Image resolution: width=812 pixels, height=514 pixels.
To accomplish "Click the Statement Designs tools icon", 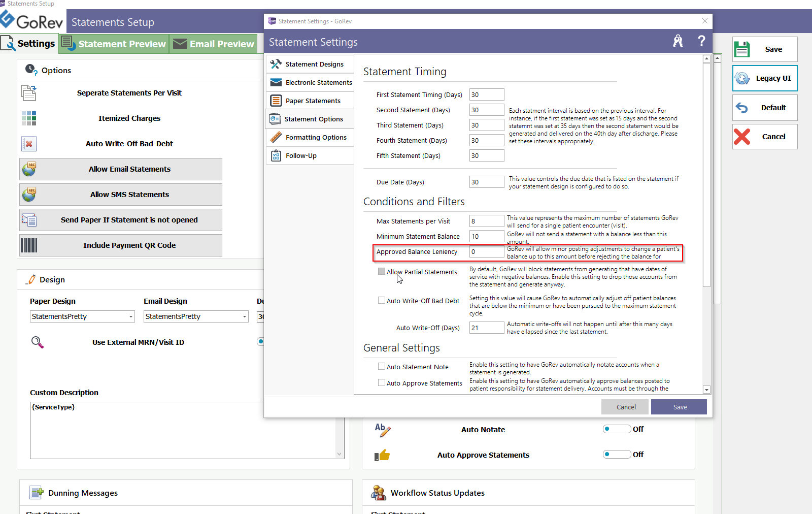I will [x=276, y=64].
